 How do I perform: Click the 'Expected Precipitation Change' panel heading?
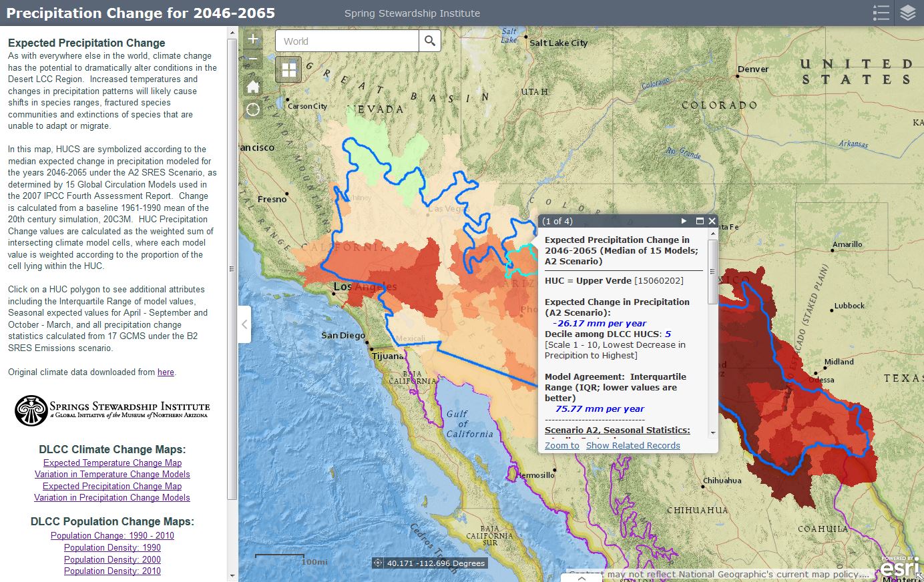click(x=87, y=43)
